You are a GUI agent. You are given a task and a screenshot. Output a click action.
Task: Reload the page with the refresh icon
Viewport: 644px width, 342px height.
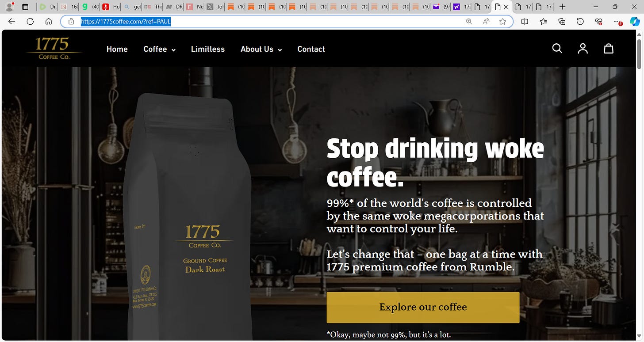30,21
